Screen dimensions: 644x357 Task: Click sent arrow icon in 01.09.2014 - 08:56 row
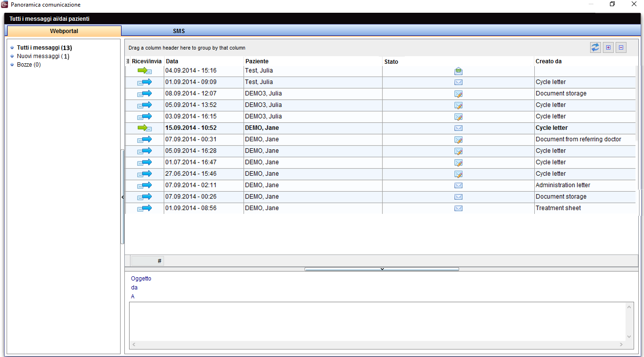(145, 208)
